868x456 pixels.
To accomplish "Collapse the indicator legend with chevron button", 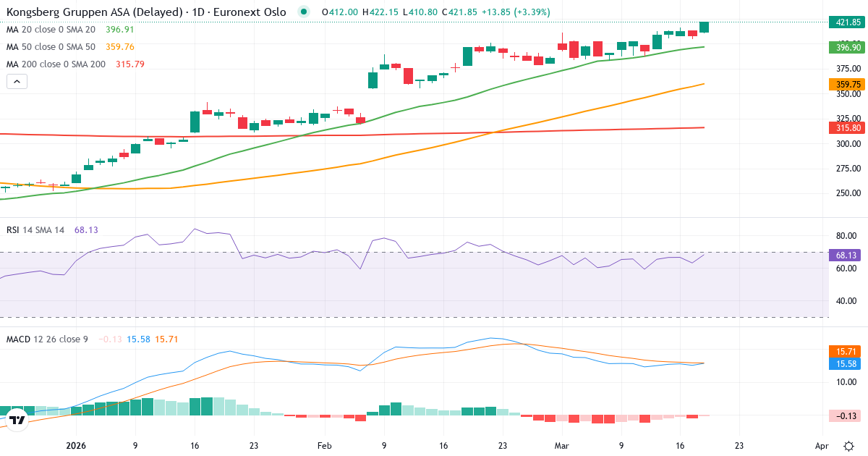I will click(x=17, y=82).
